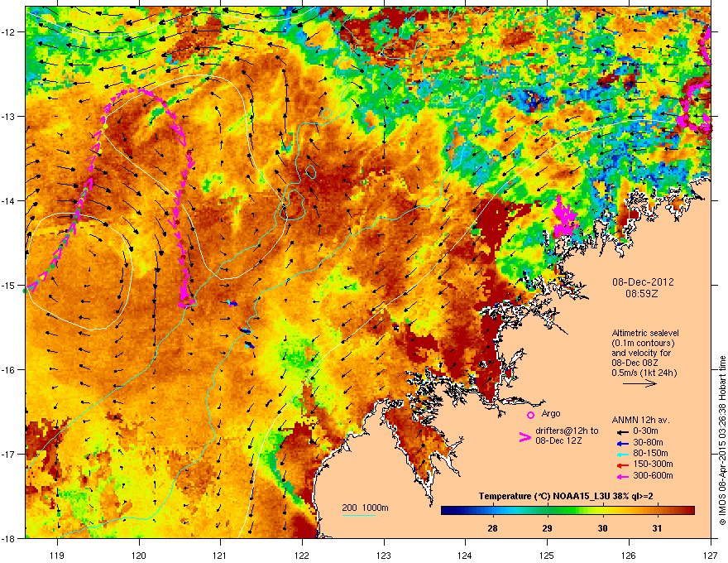Click the 'drifters@12h to' legend label
The height and width of the screenshot is (563, 728).
pyautogui.click(x=567, y=431)
